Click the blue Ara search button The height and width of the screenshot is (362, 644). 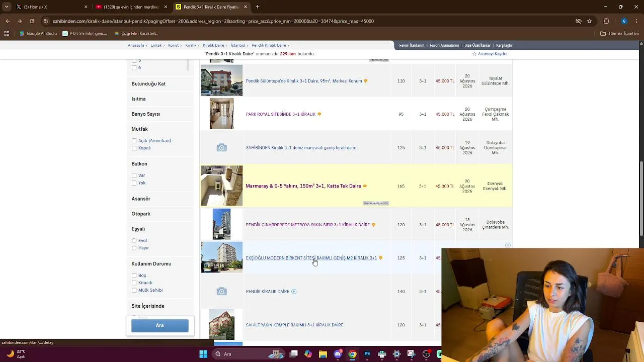[160, 325]
